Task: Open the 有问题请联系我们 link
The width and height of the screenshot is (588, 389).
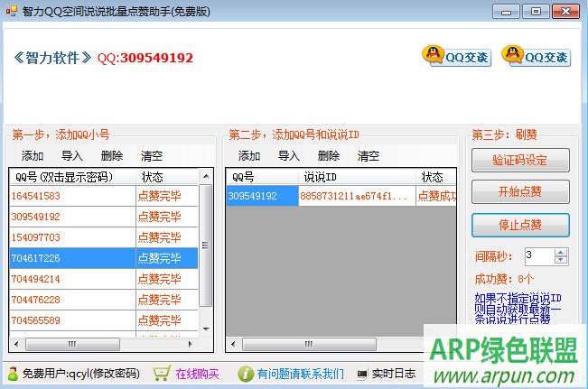Action: (x=300, y=374)
